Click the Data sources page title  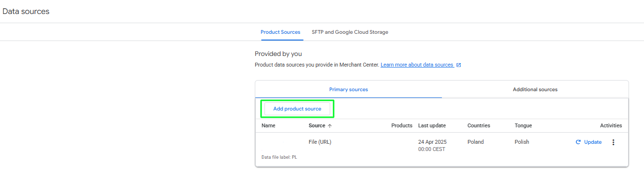(x=26, y=11)
